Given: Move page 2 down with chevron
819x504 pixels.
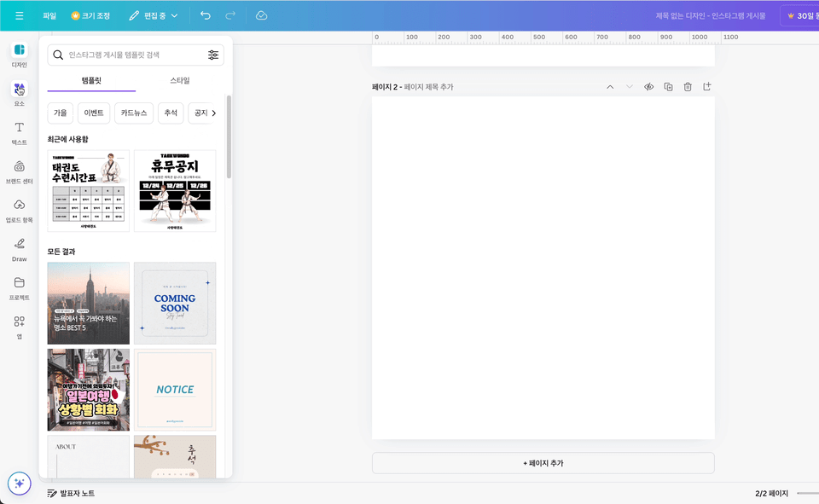Looking at the screenshot, I should point(630,87).
